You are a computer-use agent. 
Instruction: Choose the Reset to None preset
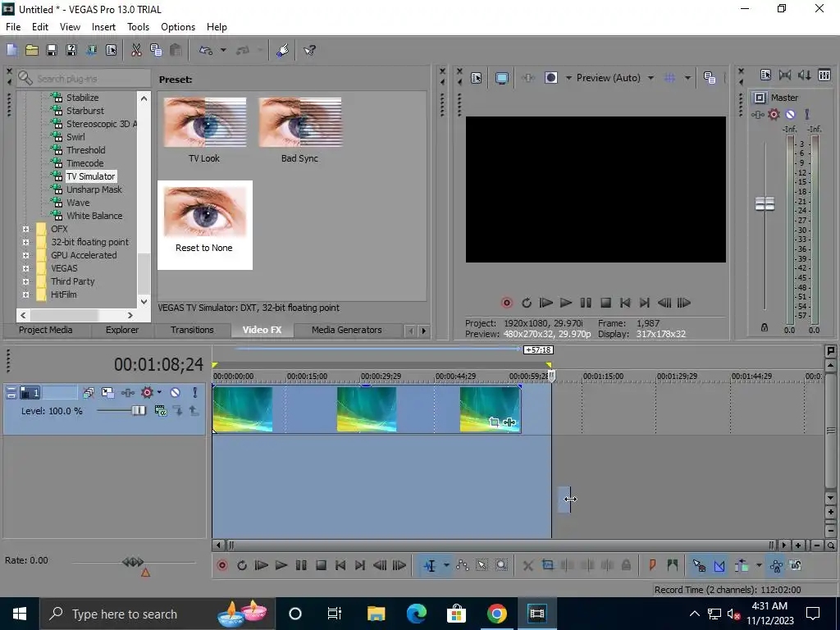click(204, 225)
